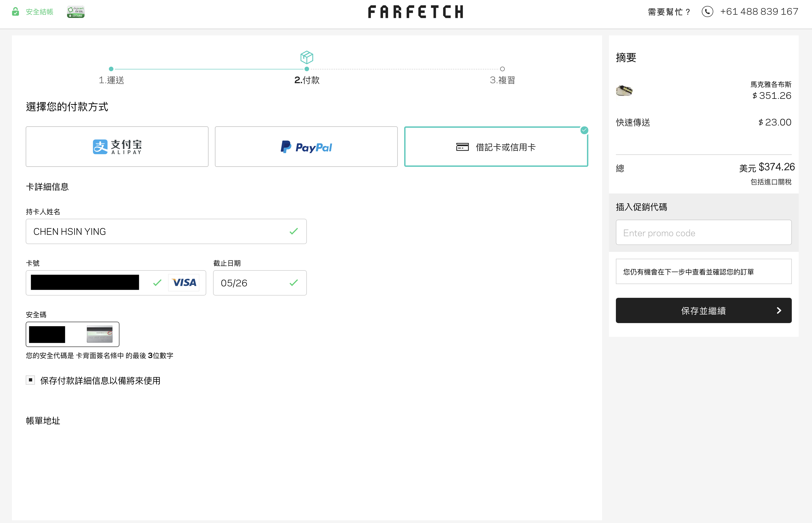The height and width of the screenshot is (523, 812).
Task: Click the teal checkmark badge on card option
Action: (584, 130)
